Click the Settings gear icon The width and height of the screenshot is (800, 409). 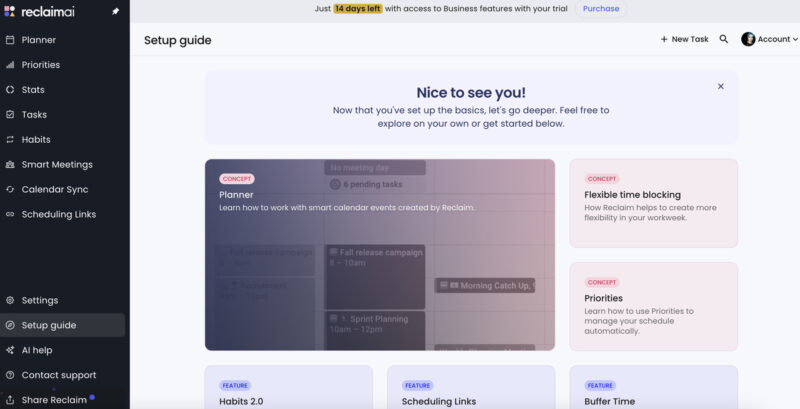click(10, 300)
